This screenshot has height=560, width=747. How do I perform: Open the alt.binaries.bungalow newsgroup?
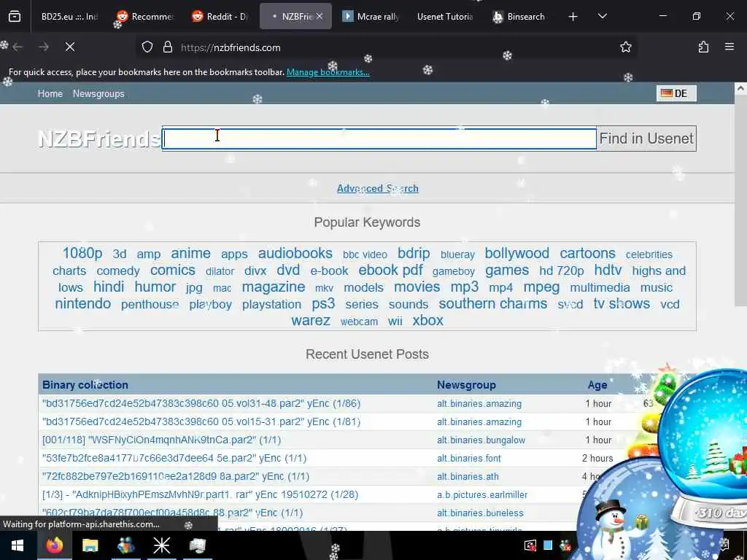click(x=481, y=440)
